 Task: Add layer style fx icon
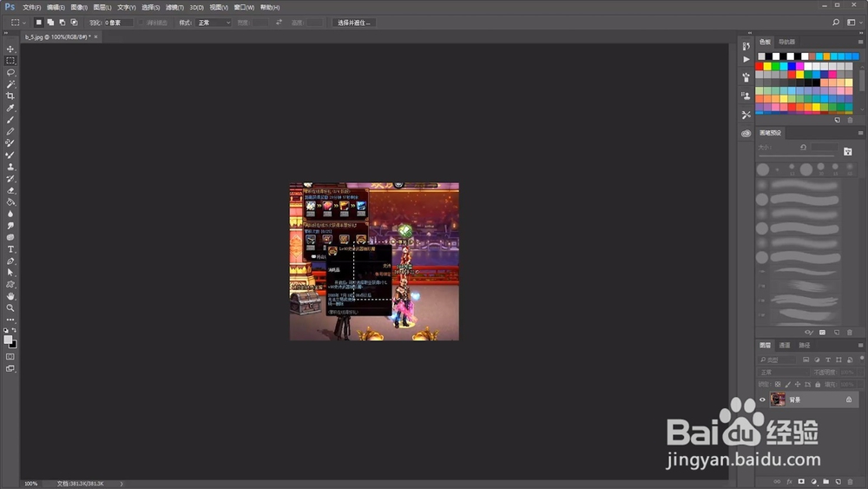click(789, 482)
